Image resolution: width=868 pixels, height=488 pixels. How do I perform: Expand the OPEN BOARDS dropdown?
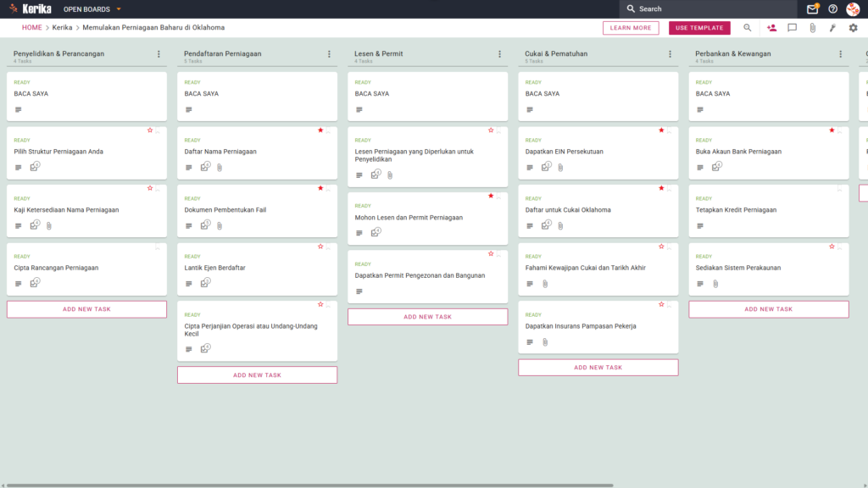pos(92,8)
